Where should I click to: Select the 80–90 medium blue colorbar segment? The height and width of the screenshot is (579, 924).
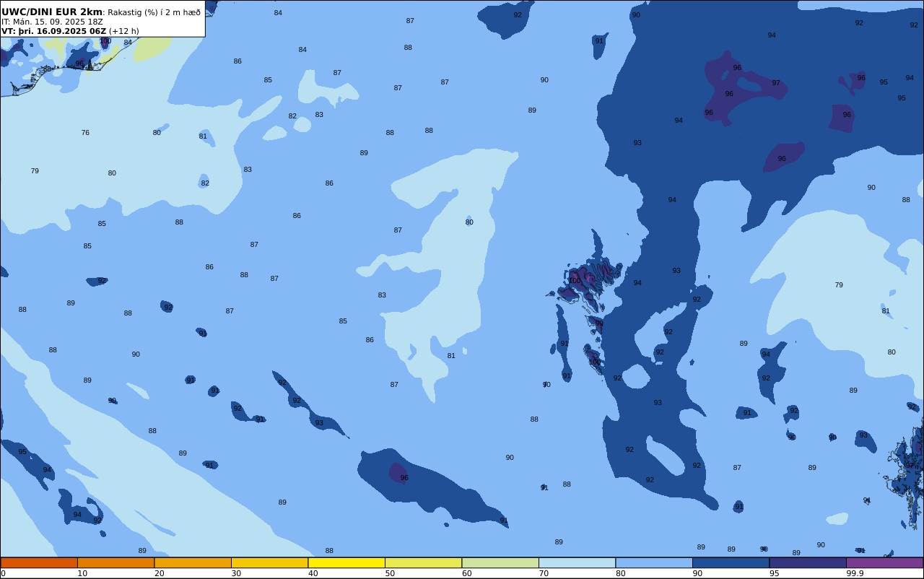[654, 562]
